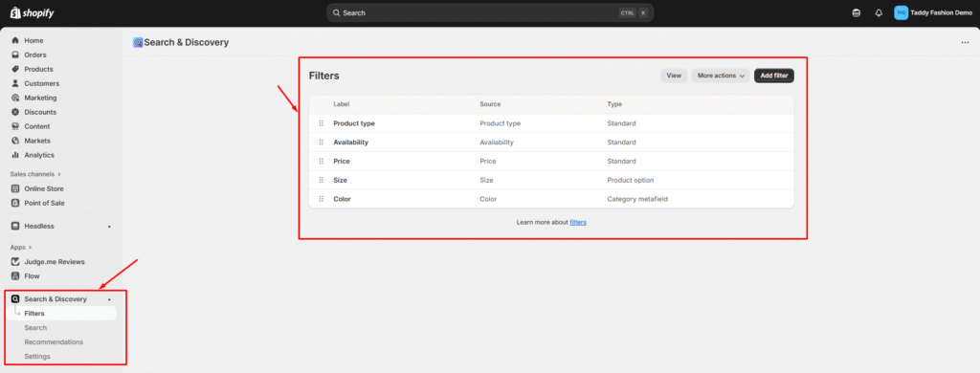Click the View button
The width and height of the screenshot is (980, 373).
click(674, 76)
